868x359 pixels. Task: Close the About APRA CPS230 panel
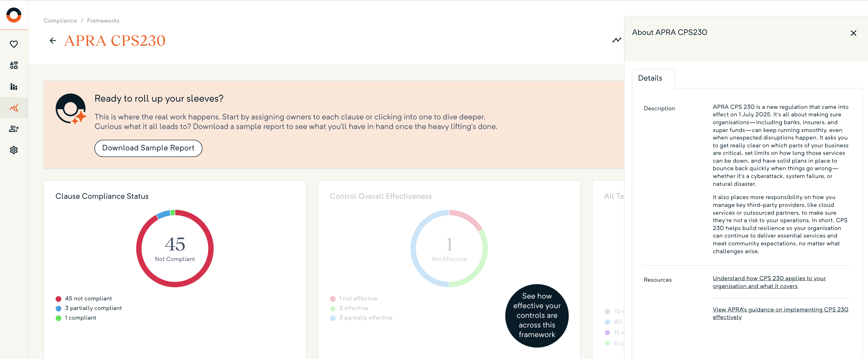pyautogui.click(x=853, y=33)
